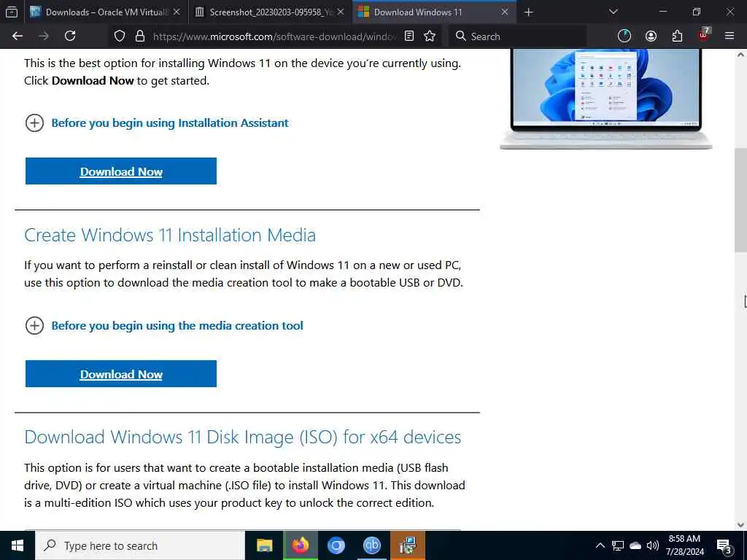Image resolution: width=747 pixels, height=560 pixels.
Task: Click the scrollbar up arrow
Action: 741,54
